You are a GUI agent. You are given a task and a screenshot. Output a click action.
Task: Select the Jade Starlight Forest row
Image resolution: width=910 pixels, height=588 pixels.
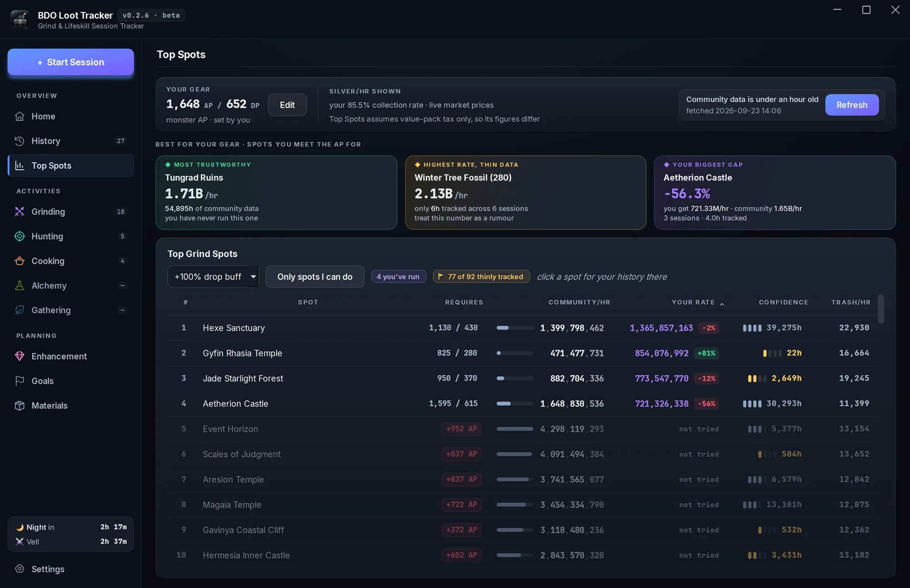(x=522, y=378)
